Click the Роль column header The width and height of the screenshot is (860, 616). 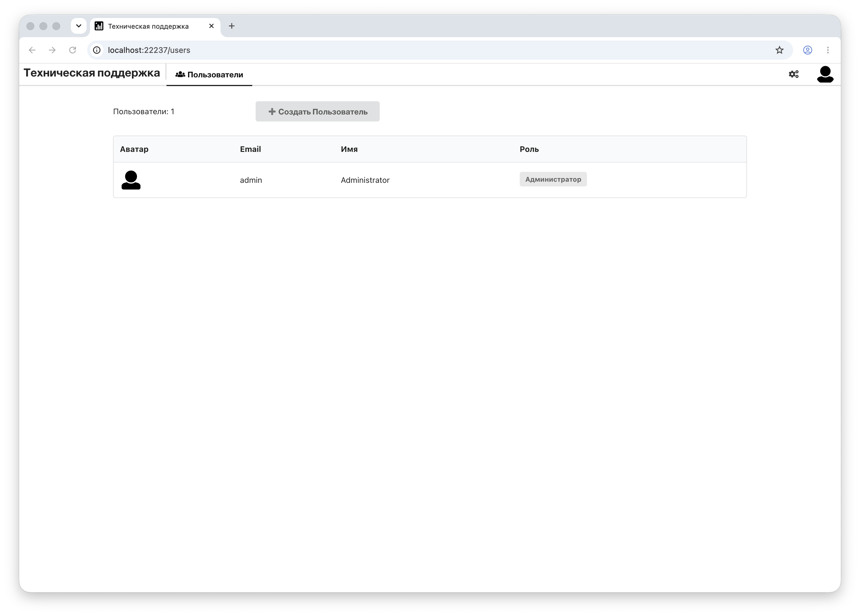(529, 149)
